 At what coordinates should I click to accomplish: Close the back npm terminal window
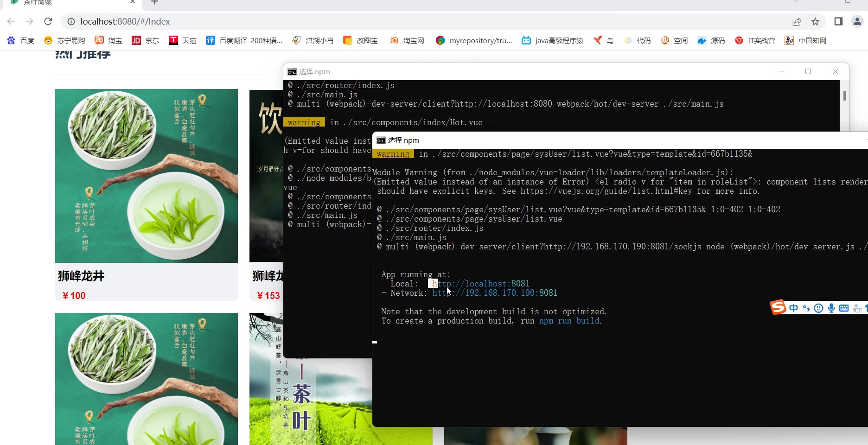pos(836,71)
